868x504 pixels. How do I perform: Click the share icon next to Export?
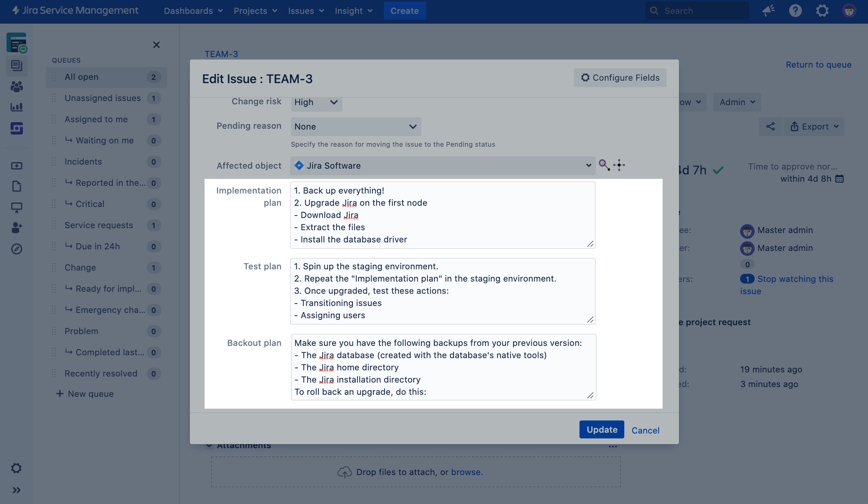coord(770,127)
